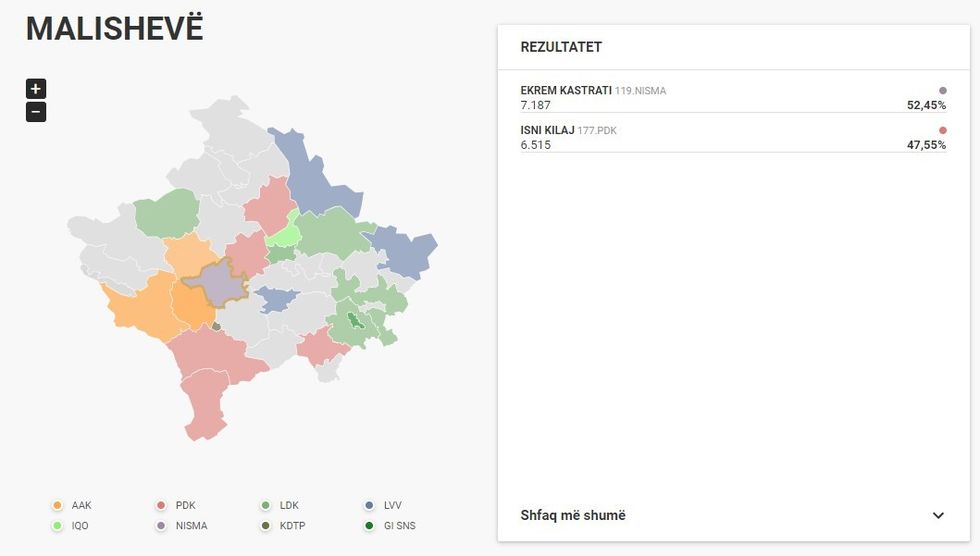
Task: Toggle the LVV blue legend entry
Action: [383, 506]
